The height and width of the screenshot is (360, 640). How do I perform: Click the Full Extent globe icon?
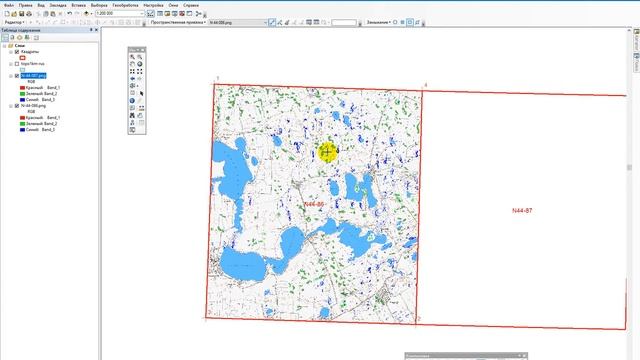pos(140,64)
